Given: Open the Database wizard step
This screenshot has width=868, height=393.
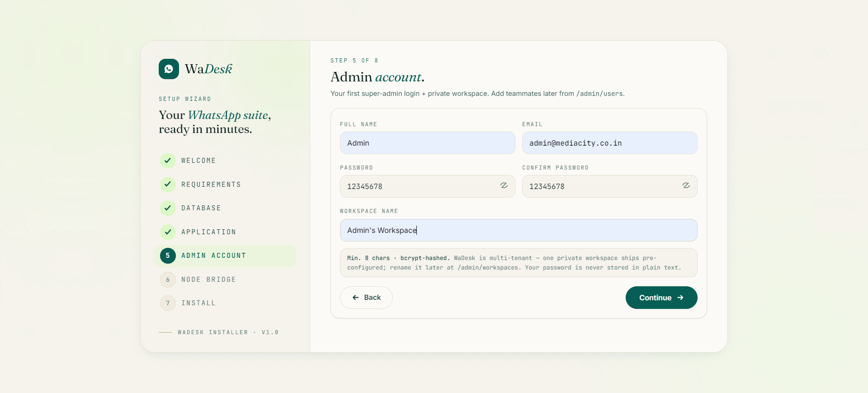Looking at the screenshot, I should point(225,208).
